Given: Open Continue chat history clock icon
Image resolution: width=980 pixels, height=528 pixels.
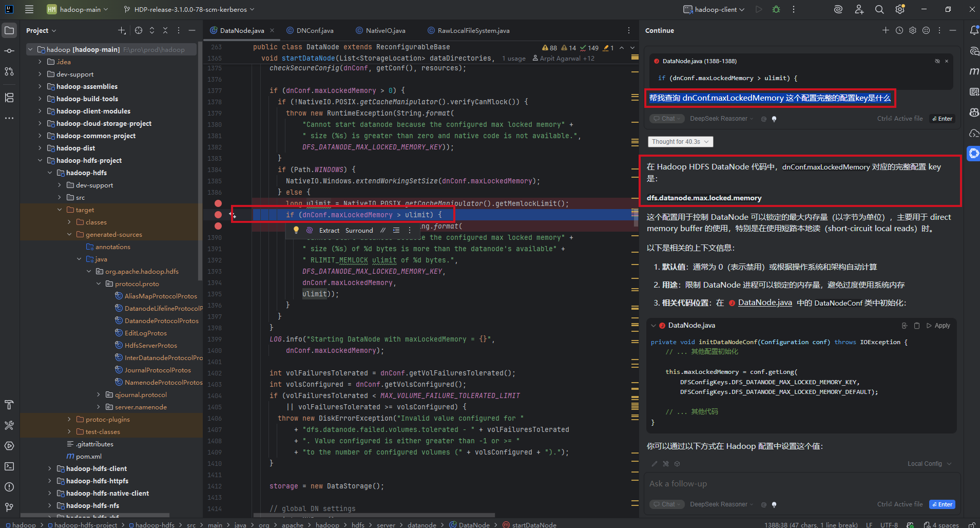Looking at the screenshot, I should click(x=899, y=30).
